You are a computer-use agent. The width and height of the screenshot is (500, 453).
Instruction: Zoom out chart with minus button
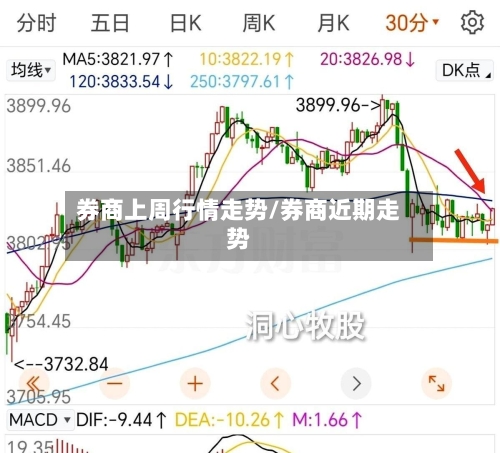tap(115, 384)
